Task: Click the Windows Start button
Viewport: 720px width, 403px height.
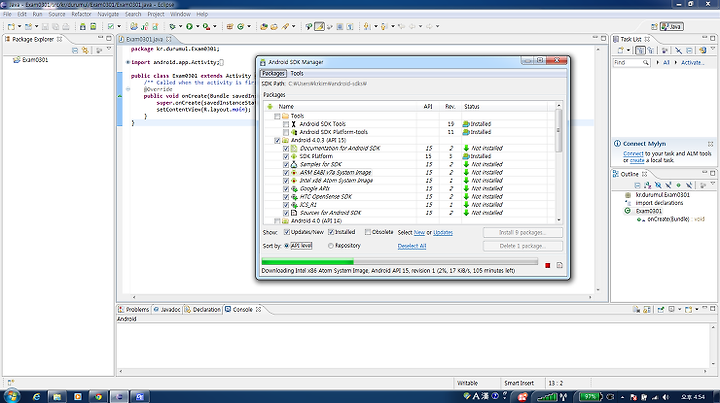Action: tap(11, 396)
